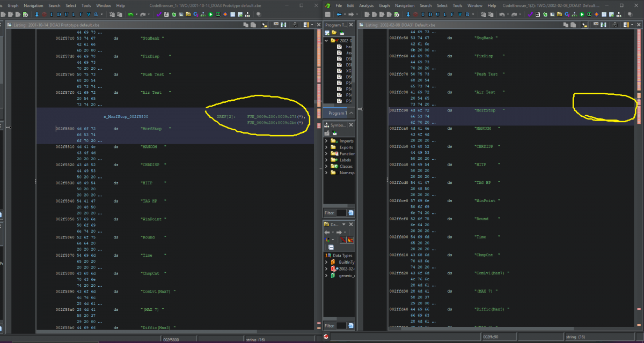Close the left Listing panel
Screen dimensions: 644x343
click(x=319, y=25)
